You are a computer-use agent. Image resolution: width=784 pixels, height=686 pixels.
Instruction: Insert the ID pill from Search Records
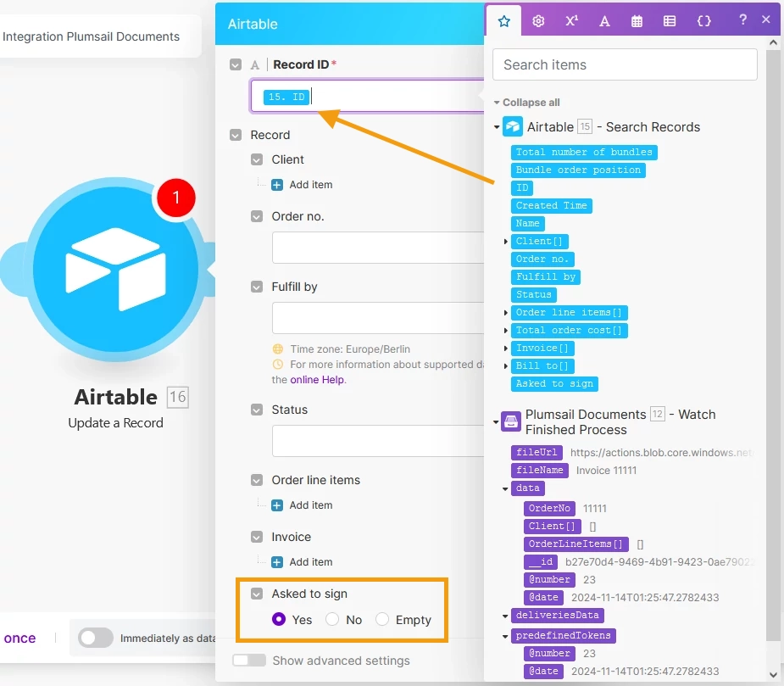(x=522, y=187)
